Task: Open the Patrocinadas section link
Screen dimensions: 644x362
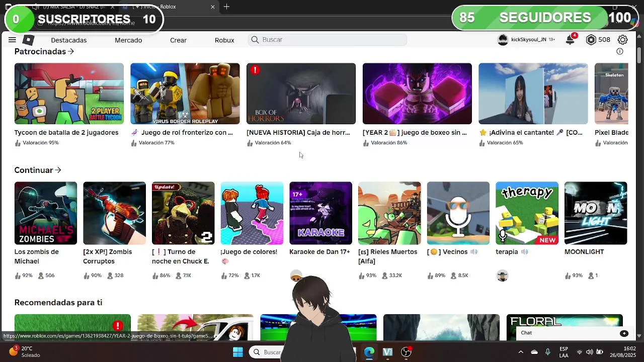Action: click(44, 51)
